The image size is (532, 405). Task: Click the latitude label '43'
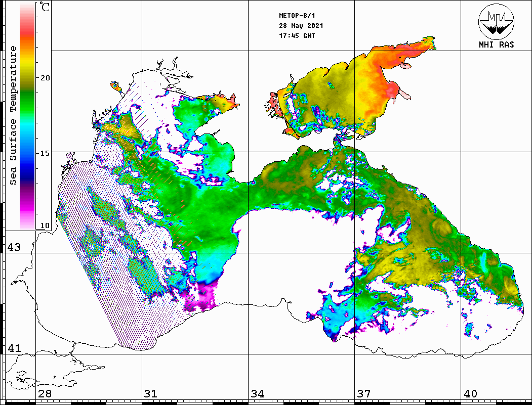(14, 247)
